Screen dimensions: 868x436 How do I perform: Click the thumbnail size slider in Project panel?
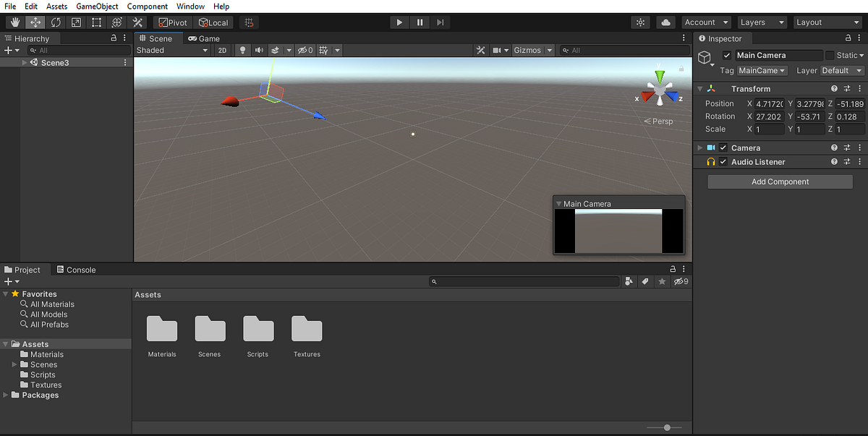666,427
